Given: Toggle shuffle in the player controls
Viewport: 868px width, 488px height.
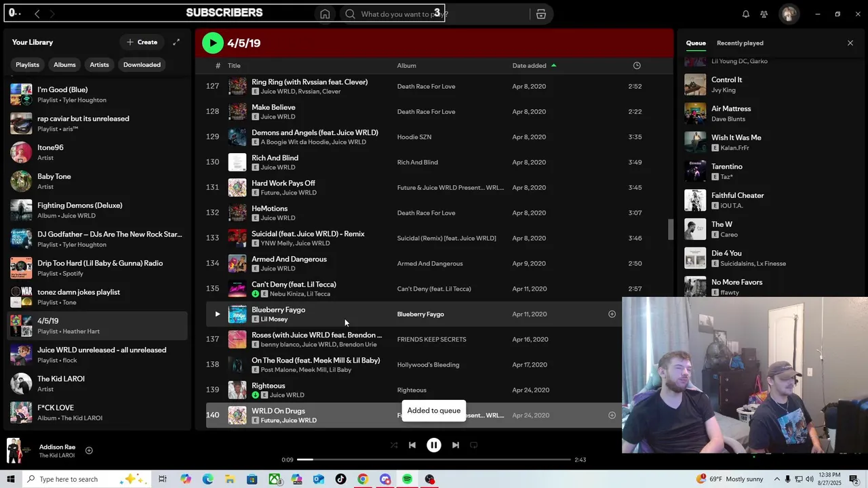Looking at the screenshot, I should 393,445.
